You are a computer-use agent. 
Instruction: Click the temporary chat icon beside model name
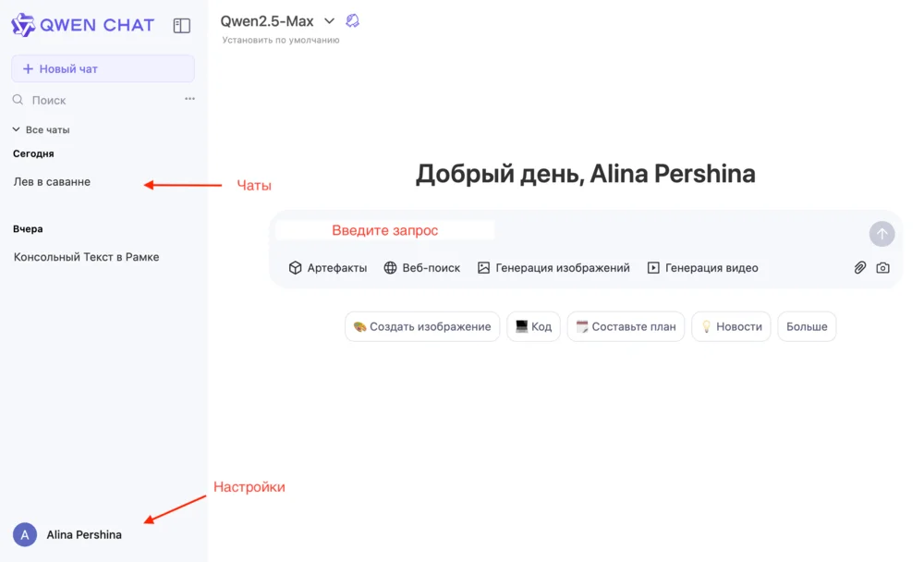352,21
